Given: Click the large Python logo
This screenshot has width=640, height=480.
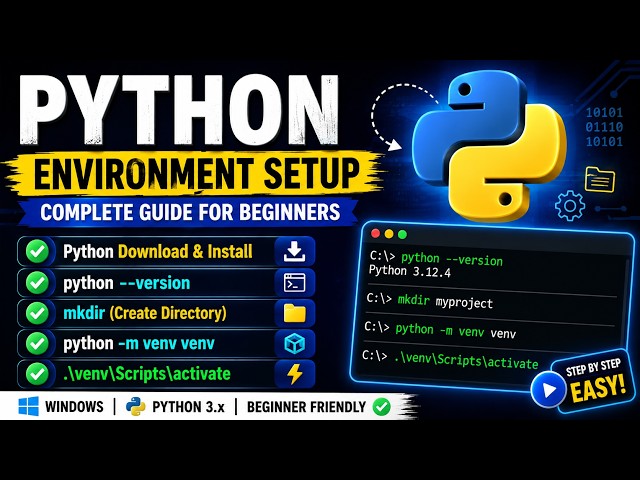Looking at the screenshot, I should 489,146.
